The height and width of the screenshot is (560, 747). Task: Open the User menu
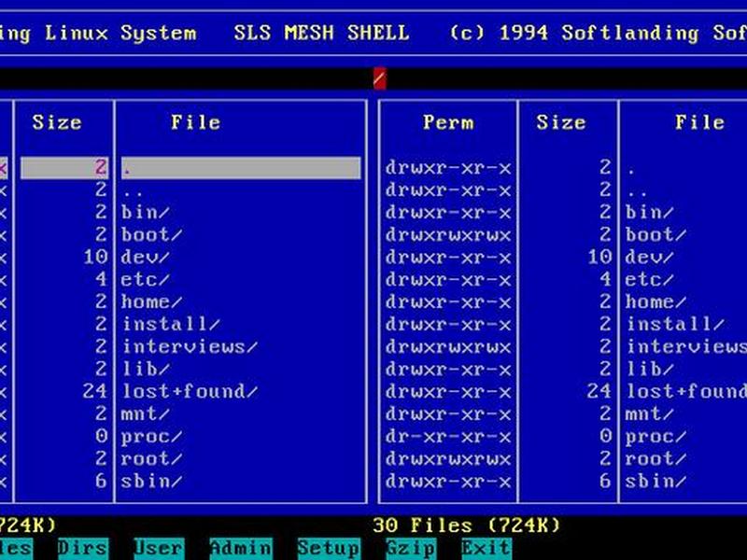159,548
